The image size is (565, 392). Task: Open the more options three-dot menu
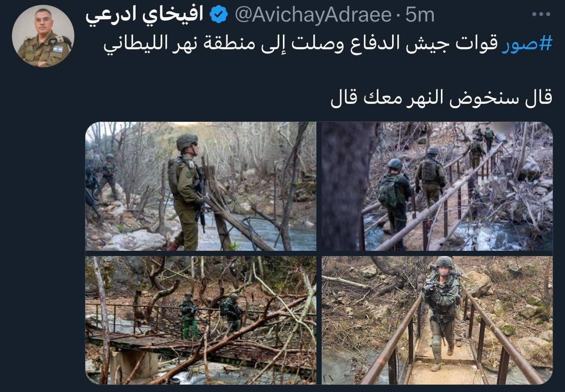[x=541, y=15]
